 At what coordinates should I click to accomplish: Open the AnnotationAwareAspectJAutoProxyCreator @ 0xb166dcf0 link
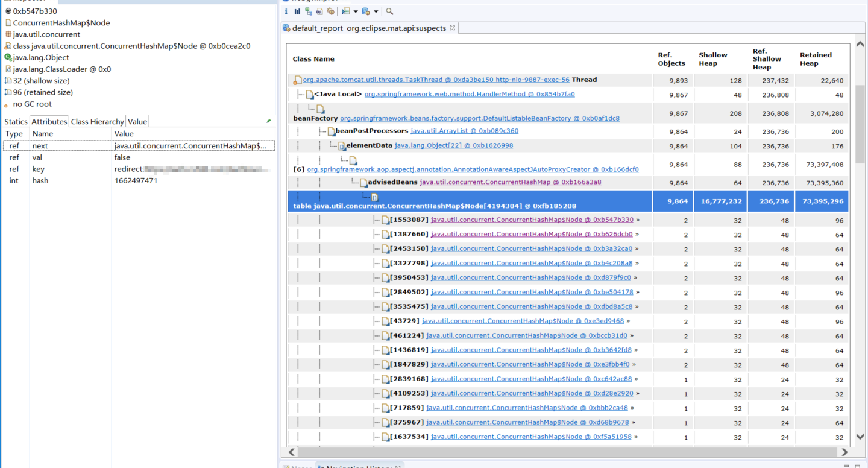(x=473, y=170)
